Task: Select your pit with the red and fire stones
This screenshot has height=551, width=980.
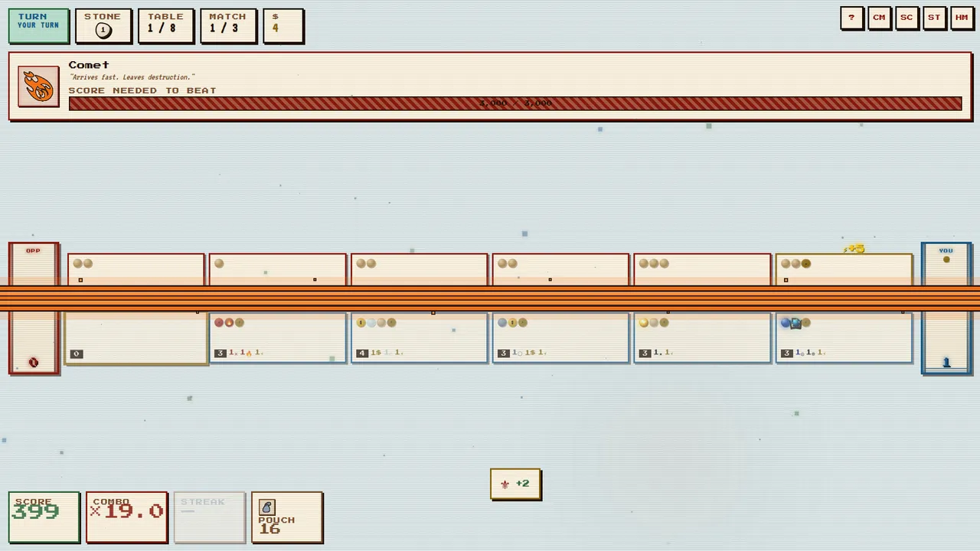Action: click(x=277, y=337)
